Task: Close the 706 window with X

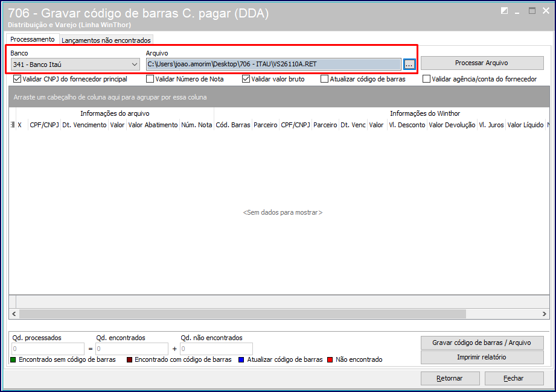Action: [x=546, y=11]
